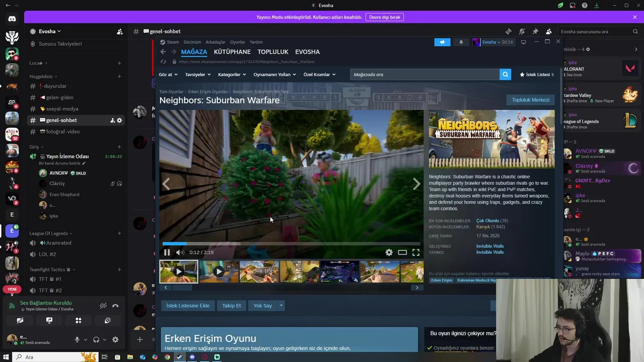This screenshot has width=644, height=362.
Task: Show previous media with left arrow overlay
Action: (x=166, y=184)
